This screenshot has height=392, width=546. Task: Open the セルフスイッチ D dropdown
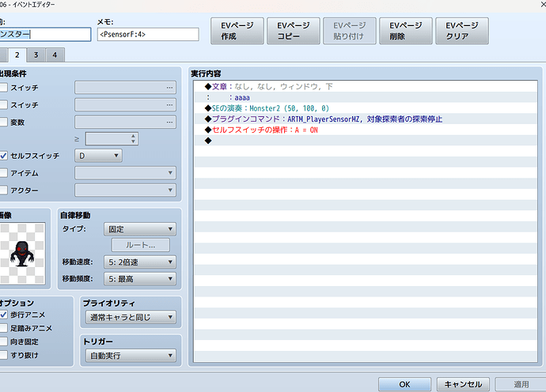98,156
